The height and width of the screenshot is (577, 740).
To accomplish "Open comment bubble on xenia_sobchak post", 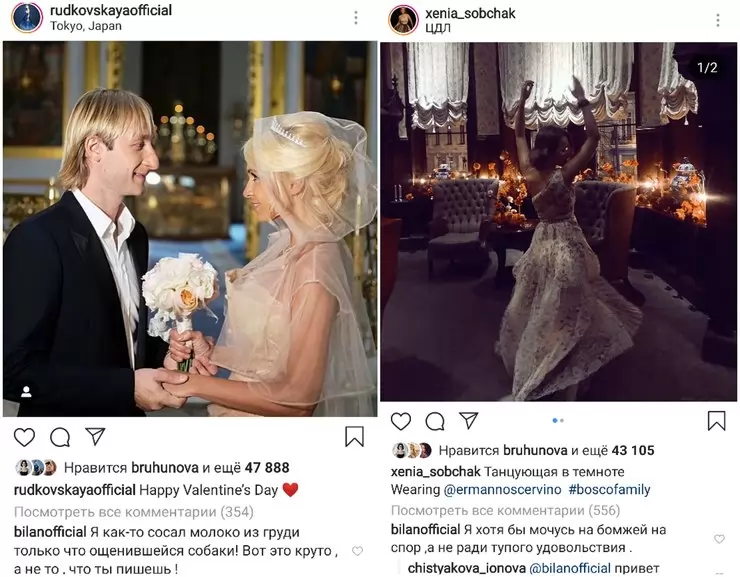I will click(435, 421).
